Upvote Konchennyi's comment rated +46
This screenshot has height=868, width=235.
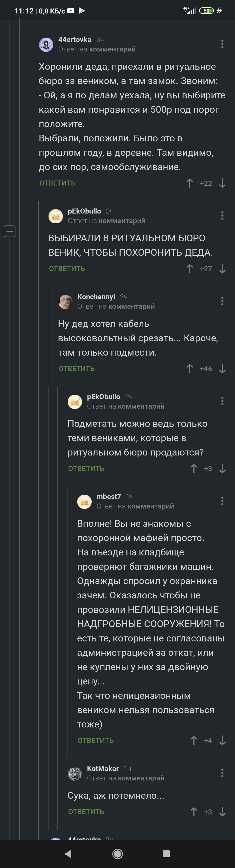pos(190,368)
